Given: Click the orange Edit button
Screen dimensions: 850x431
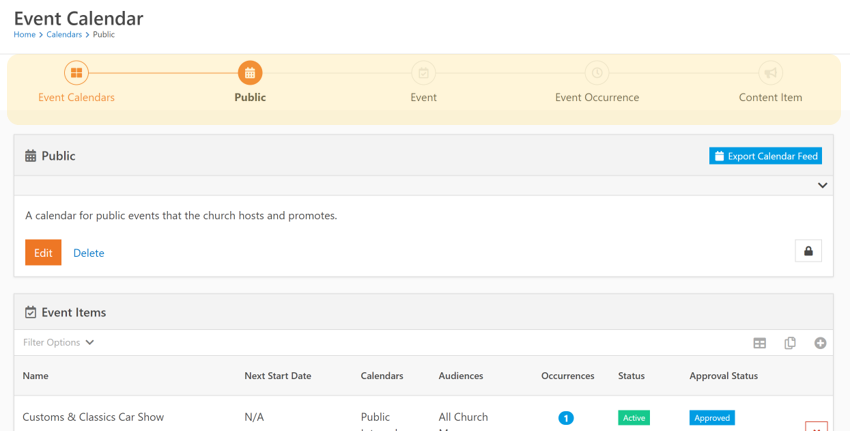Looking at the screenshot, I should (x=43, y=253).
